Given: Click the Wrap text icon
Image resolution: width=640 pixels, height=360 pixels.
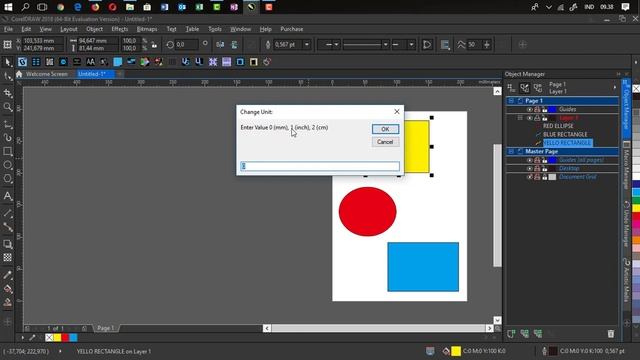Looking at the screenshot, I should 445,44.
